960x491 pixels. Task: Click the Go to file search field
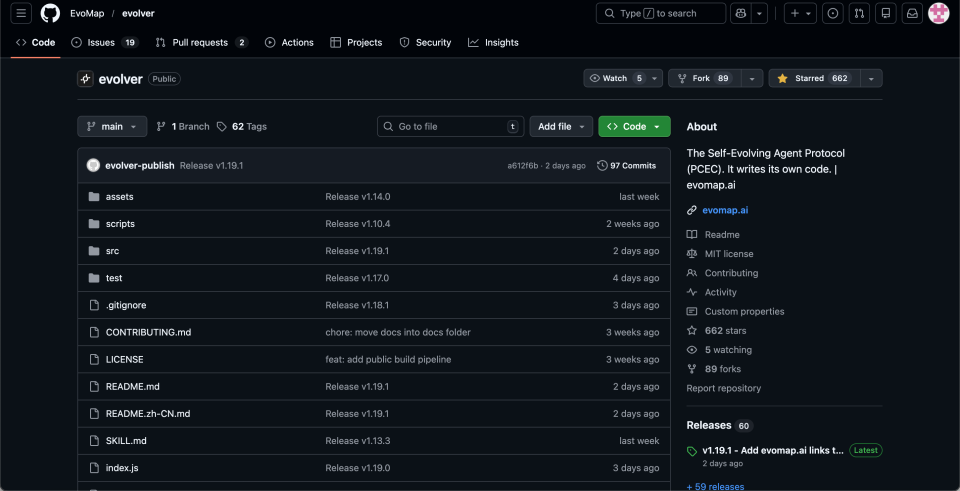pyautogui.click(x=451, y=126)
